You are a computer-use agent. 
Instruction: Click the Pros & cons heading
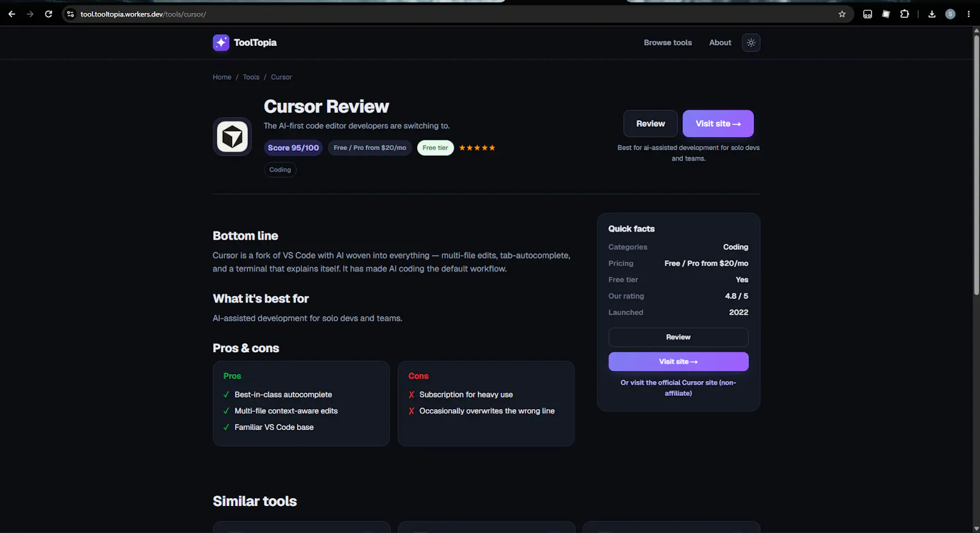click(246, 348)
